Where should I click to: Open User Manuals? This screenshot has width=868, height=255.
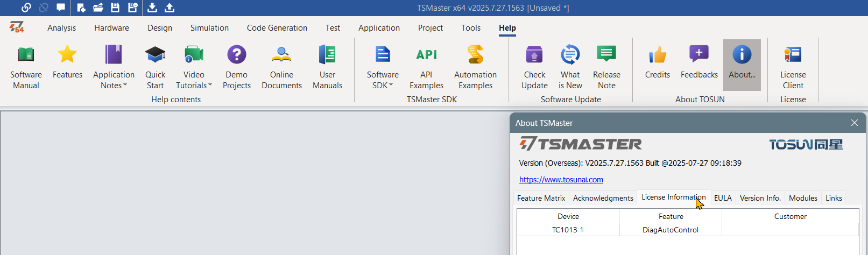point(327,67)
